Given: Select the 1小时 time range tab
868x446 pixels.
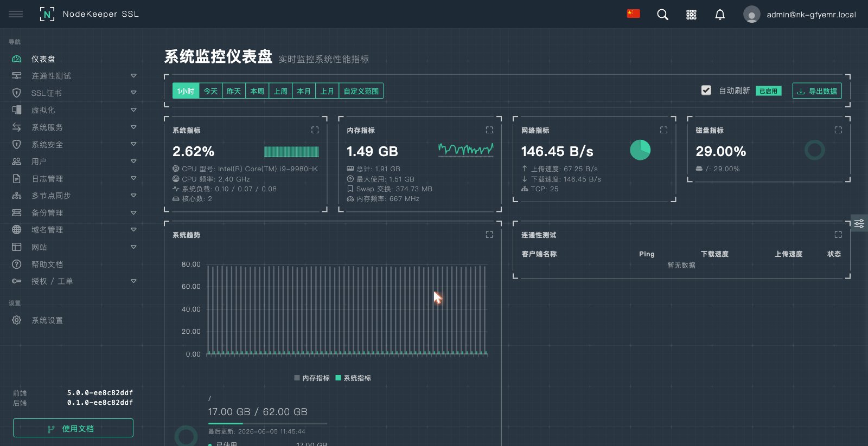Looking at the screenshot, I should pos(186,91).
